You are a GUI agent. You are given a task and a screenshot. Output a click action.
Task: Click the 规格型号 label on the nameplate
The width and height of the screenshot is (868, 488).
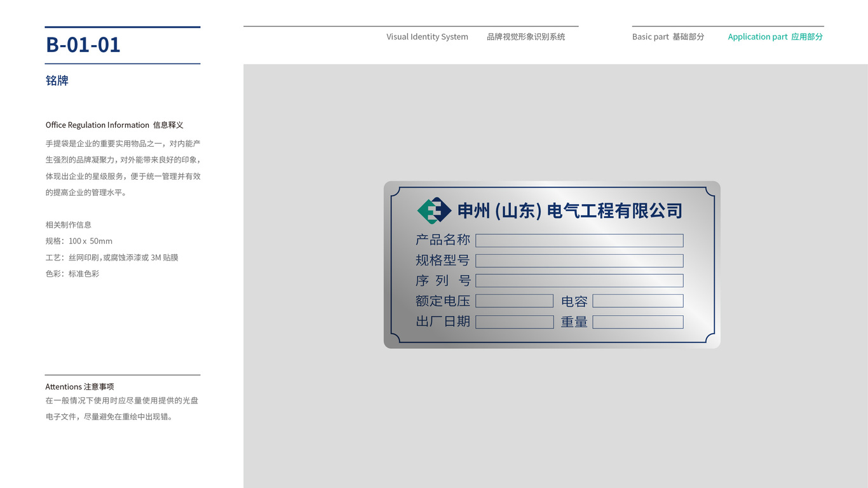pos(443,260)
